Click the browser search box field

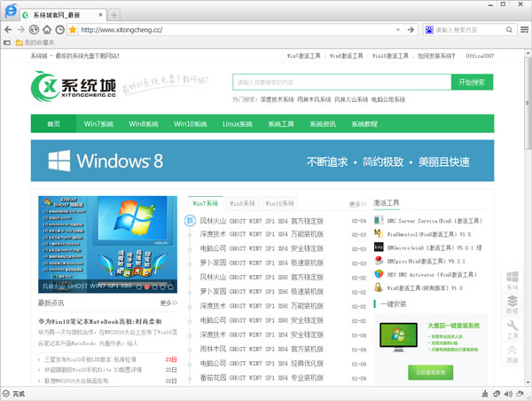pos(469,30)
